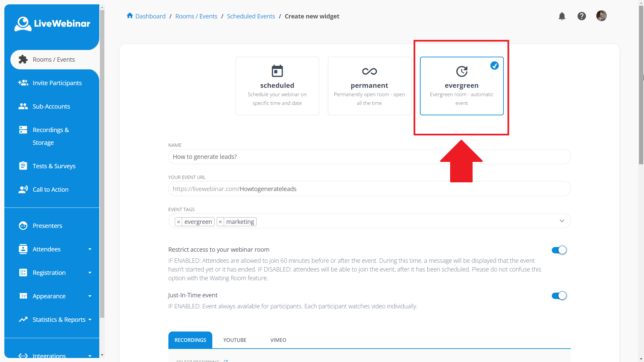Open the event tags dropdown
Screen dimensions: 644x362
561,221
